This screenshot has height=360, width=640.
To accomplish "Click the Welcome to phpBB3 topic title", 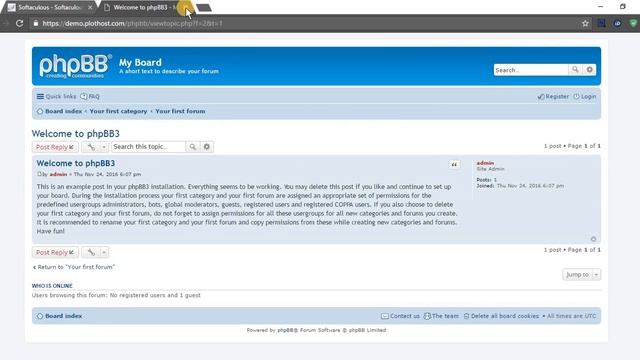I will click(x=76, y=133).
